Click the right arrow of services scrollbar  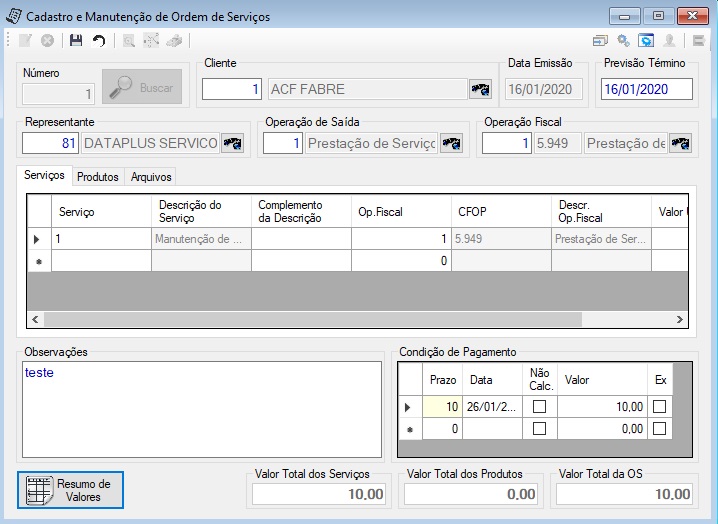tap(680, 319)
